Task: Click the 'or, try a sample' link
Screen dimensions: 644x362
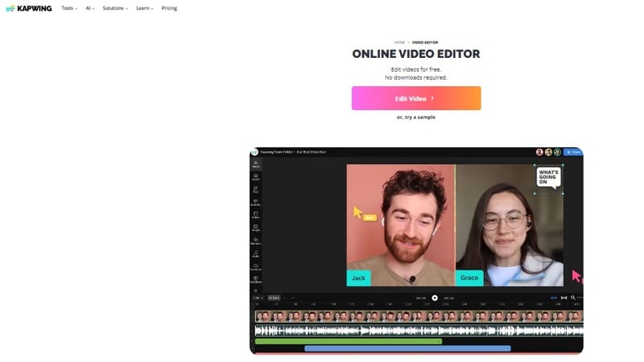Action: click(415, 117)
